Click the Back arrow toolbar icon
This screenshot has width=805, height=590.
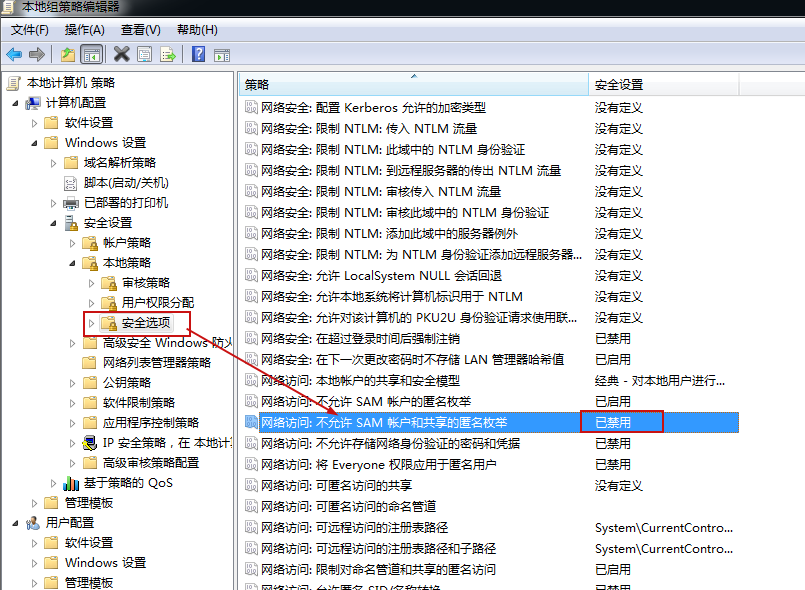pos(14,54)
